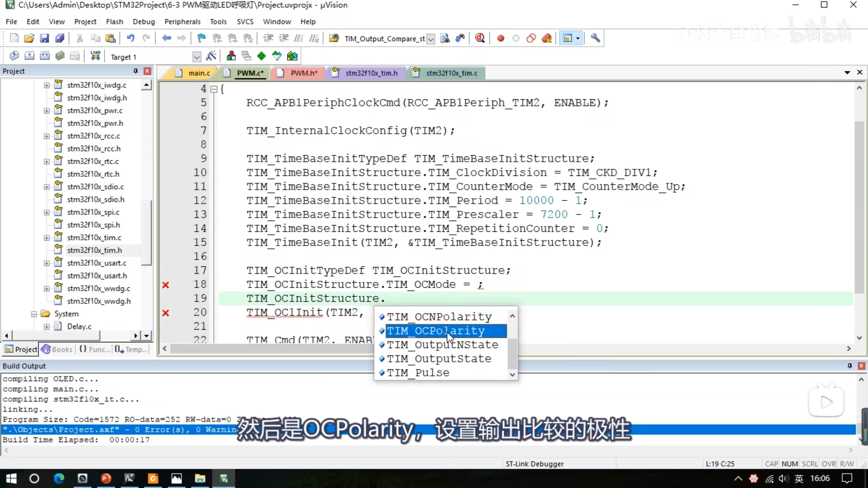868x488 pixels.
Task: Click the Download to flash LOAD icon
Action: [95, 56]
